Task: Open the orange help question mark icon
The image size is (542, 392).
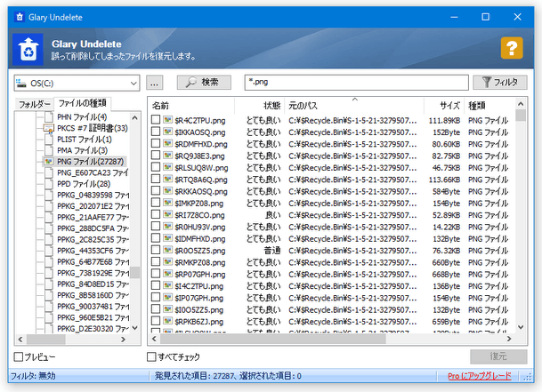Action: [x=512, y=48]
